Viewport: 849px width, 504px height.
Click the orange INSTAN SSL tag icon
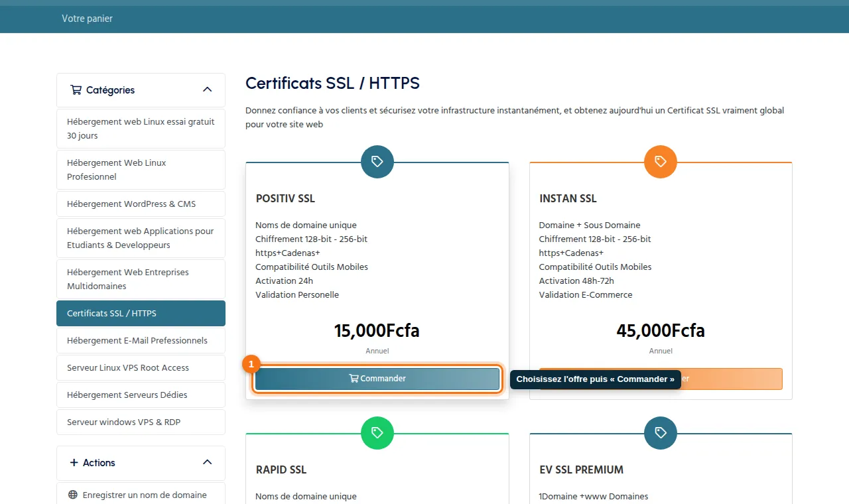coord(661,161)
